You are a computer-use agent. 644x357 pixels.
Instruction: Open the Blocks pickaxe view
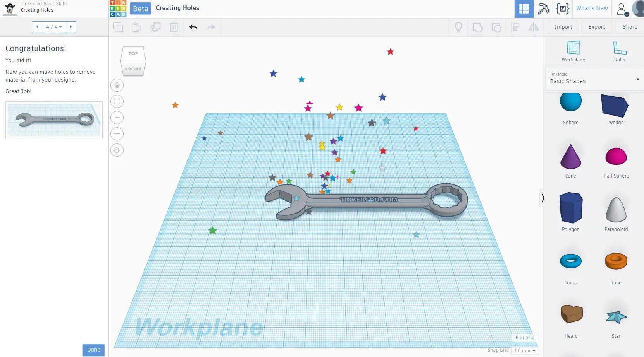point(543,9)
